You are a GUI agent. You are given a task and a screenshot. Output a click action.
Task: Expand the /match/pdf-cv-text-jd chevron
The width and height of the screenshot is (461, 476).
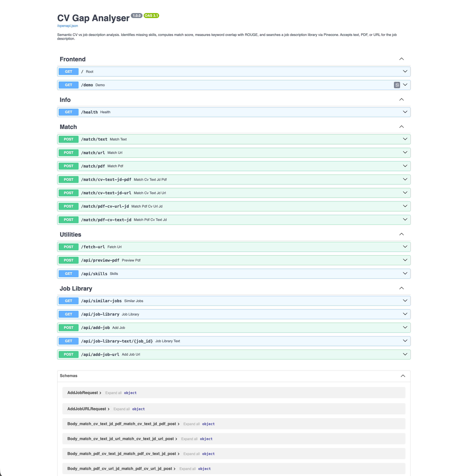[x=405, y=219]
